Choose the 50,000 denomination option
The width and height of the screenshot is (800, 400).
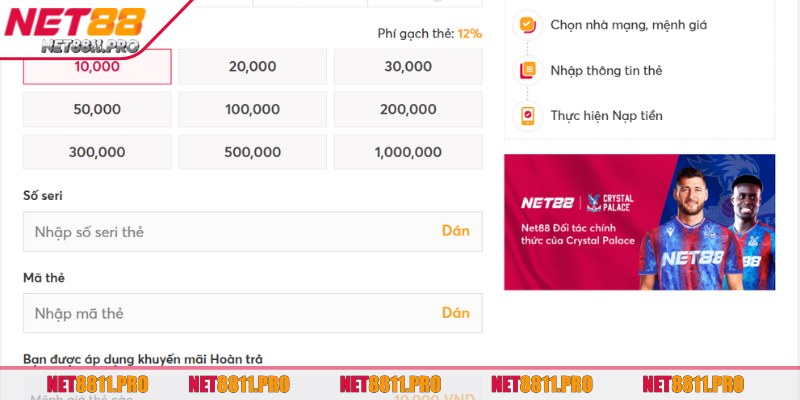(97, 109)
